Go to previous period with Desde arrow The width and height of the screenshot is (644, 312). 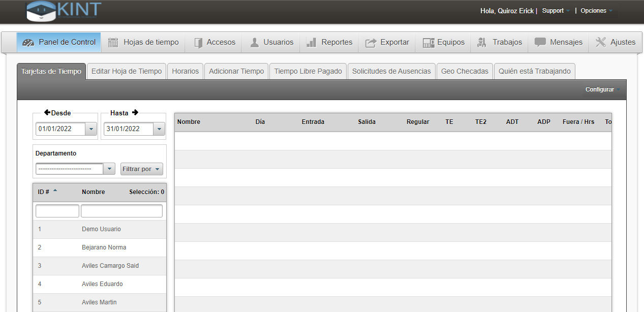[x=47, y=113]
